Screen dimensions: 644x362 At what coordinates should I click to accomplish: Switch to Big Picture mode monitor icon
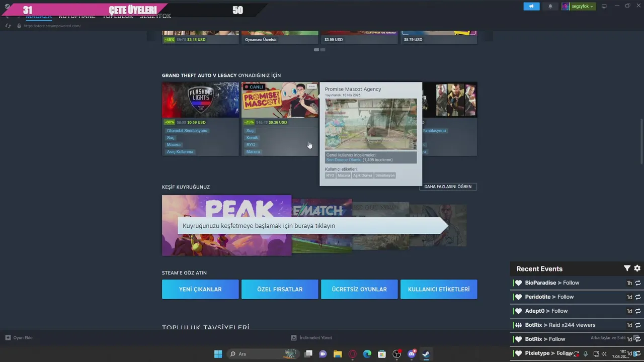(604, 6)
